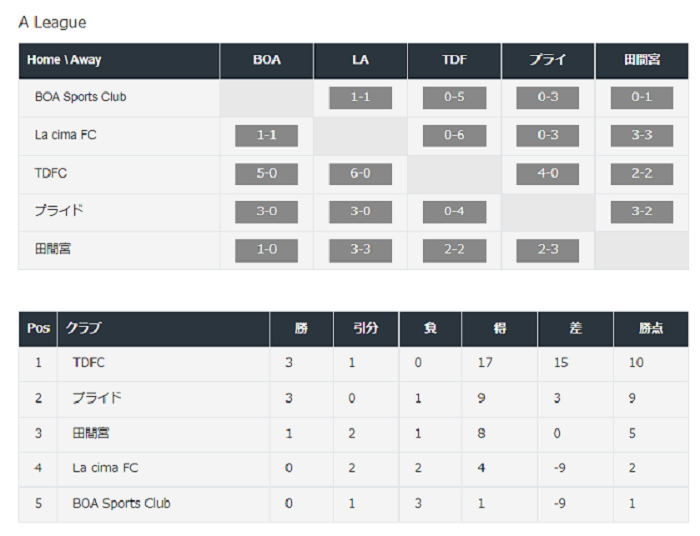The height and width of the screenshot is (536, 700).
Task: Click the 6-0 score in TDFC row
Action: click(360, 174)
